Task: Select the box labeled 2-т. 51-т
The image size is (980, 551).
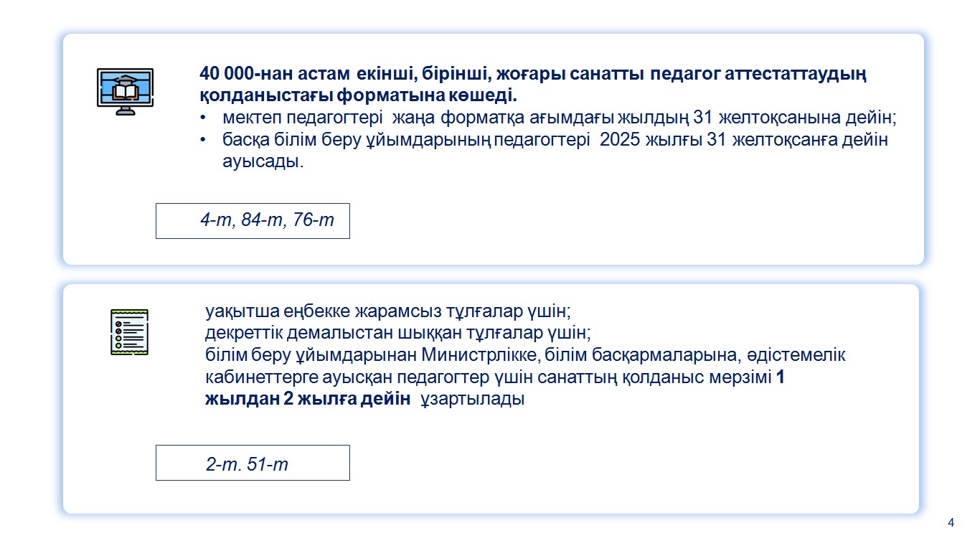Action: tap(253, 463)
